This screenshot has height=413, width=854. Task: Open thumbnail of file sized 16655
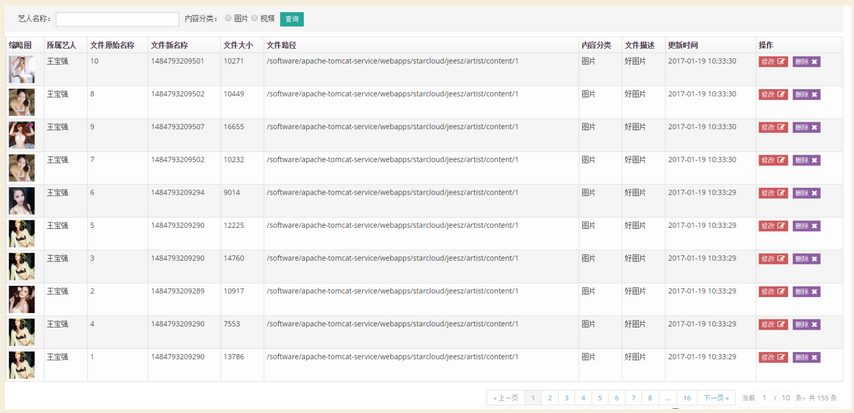point(22,135)
